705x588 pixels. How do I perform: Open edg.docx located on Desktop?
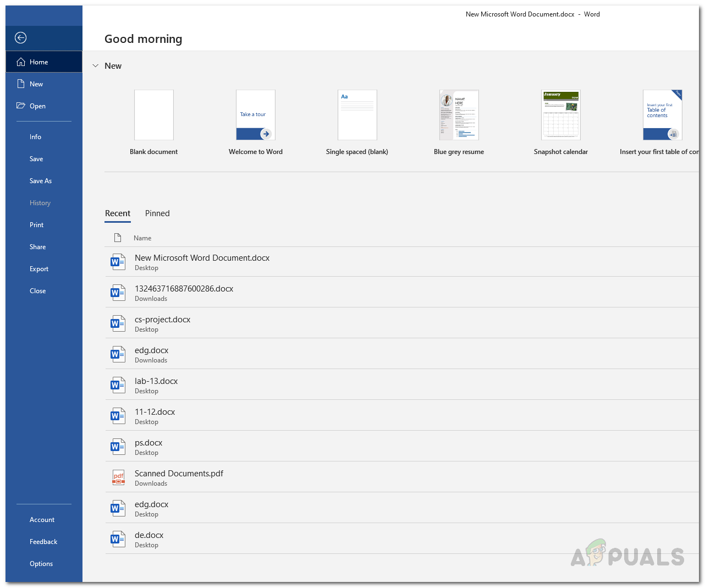(402, 508)
